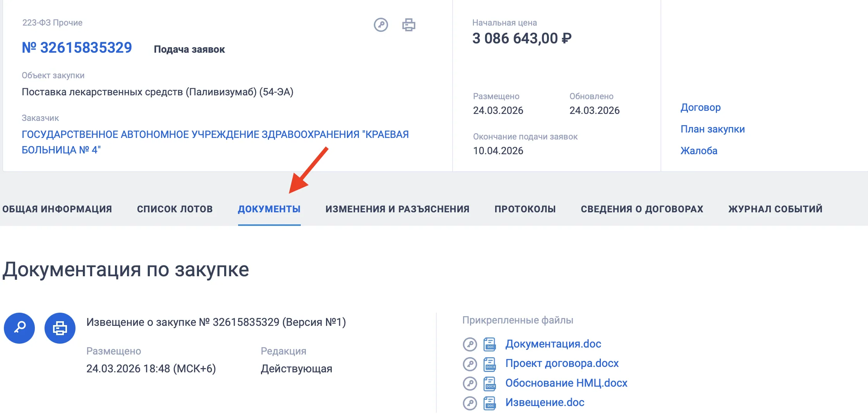Open the Изменения и разъяснения tab

(x=397, y=209)
